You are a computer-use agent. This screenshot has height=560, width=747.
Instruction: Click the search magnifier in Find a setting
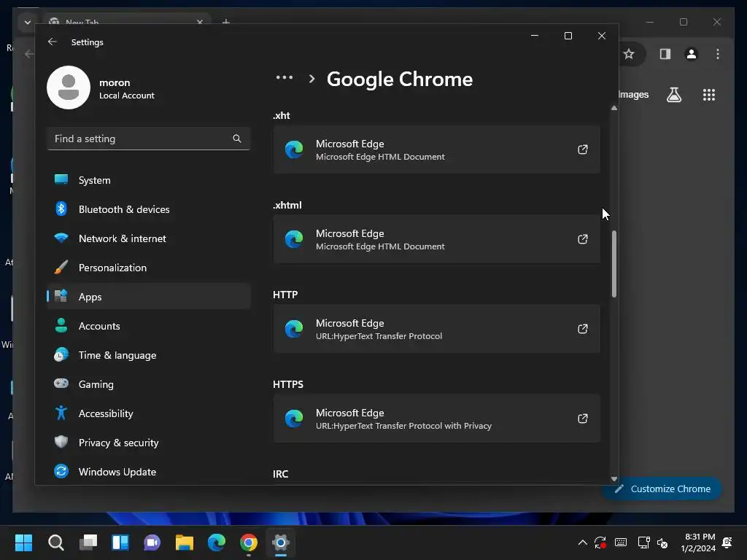click(x=237, y=139)
